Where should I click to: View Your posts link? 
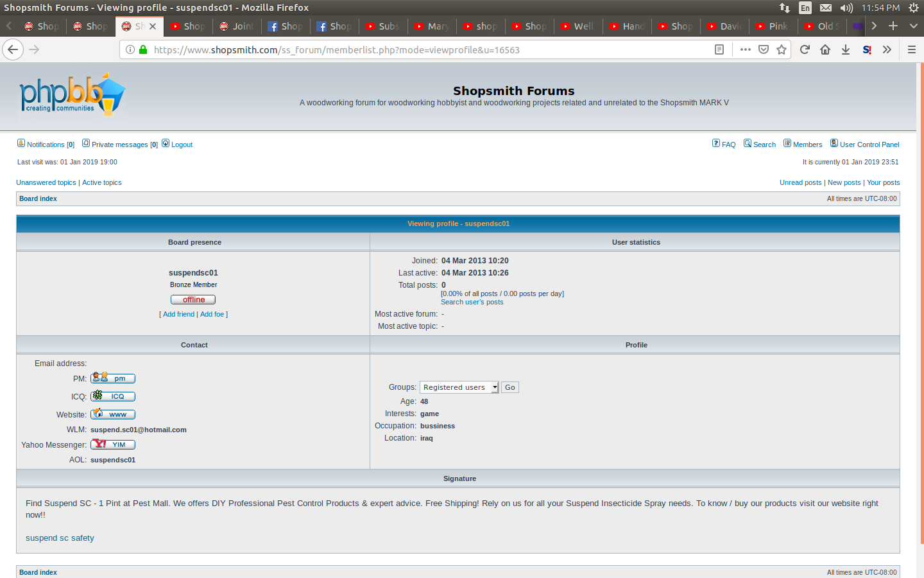pos(883,182)
